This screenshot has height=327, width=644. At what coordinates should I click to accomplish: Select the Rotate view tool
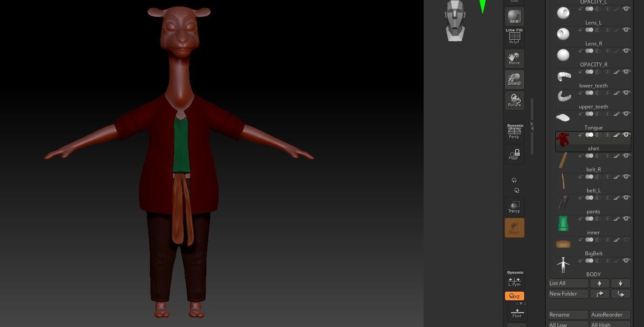[514, 100]
